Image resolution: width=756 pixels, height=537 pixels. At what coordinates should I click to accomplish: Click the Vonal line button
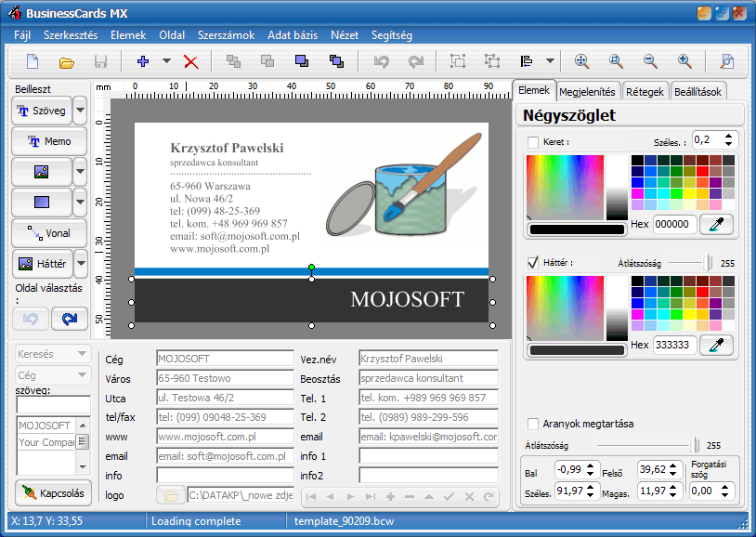[49, 233]
